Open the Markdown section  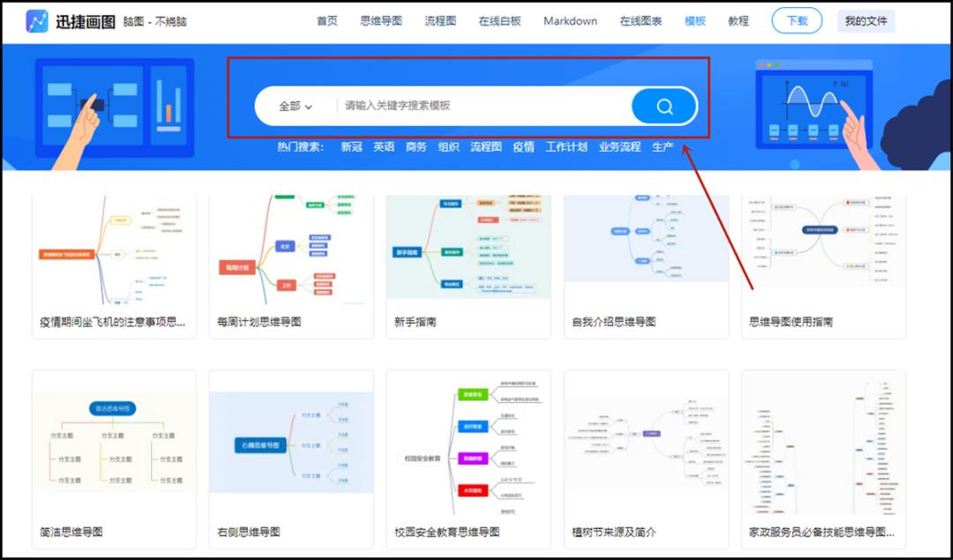pos(569,20)
